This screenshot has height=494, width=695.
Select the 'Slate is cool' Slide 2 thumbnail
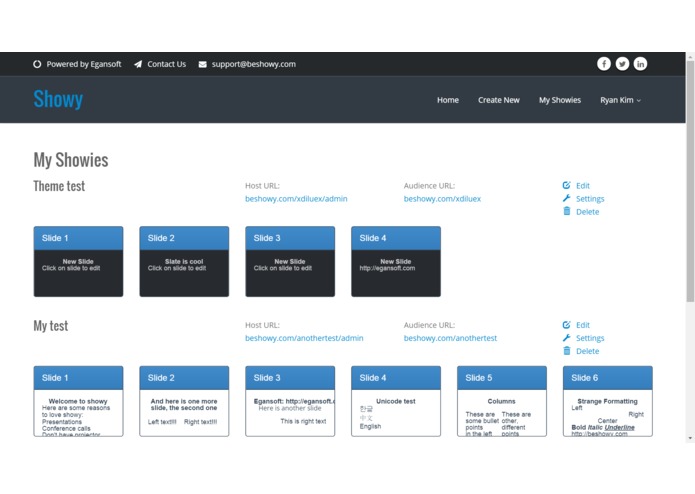184,261
